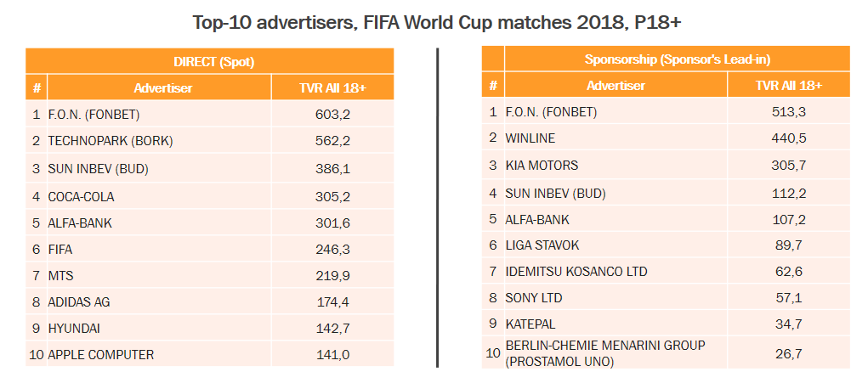This screenshot has width=868, height=383.
Task: Click the WINLINE sponsor entry
Action: click(530, 137)
